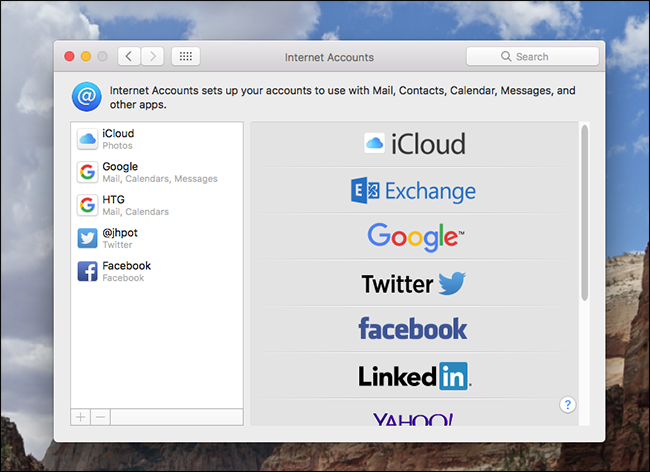This screenshot has width=650, height=472.
Task: Click the magnifying glass search icon
Action: point(506,56)
